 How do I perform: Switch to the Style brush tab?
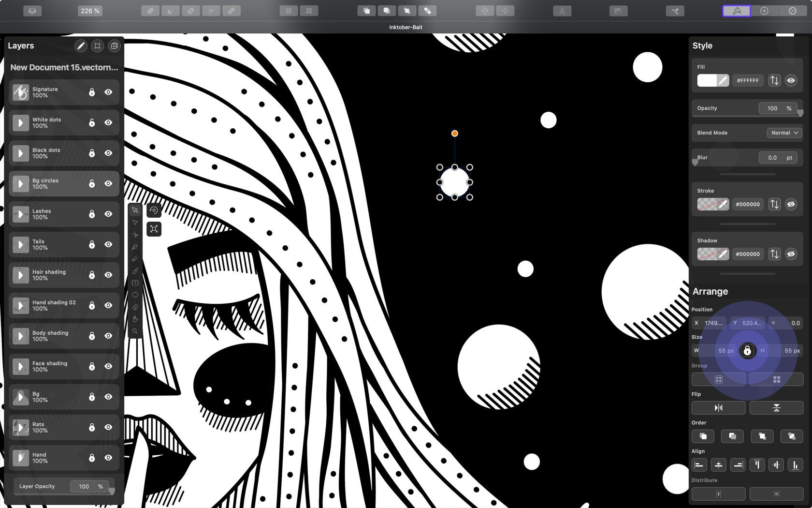pos(737,11)
